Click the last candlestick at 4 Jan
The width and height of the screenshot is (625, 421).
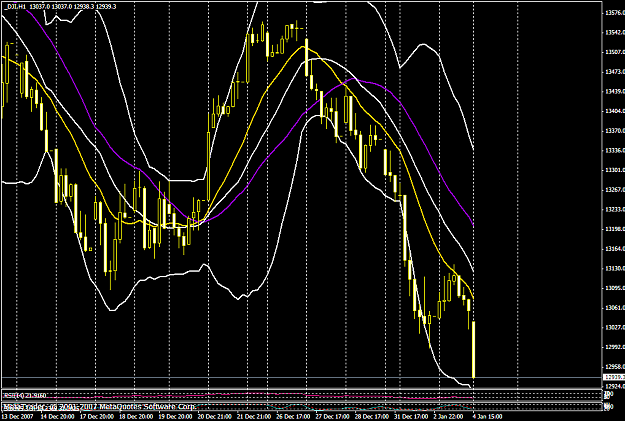point(474,350)
